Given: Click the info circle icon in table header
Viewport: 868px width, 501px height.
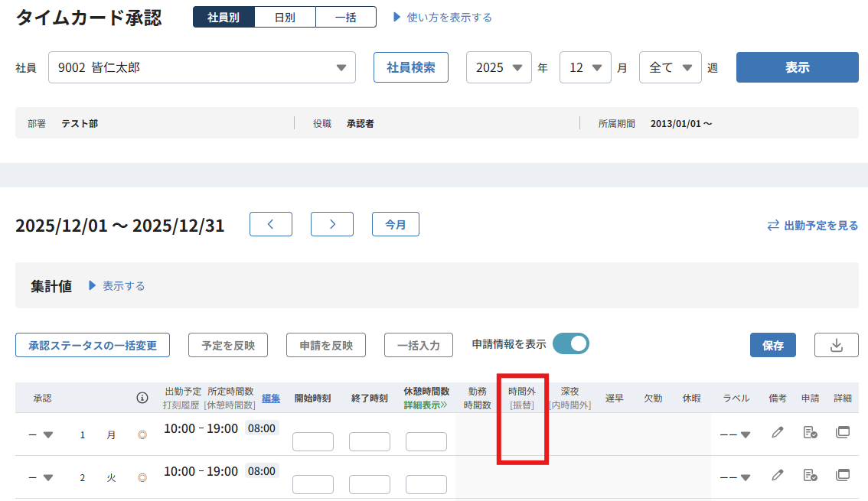Looking at the screenshot, I should pyautogui.click(x=142, y=398).
